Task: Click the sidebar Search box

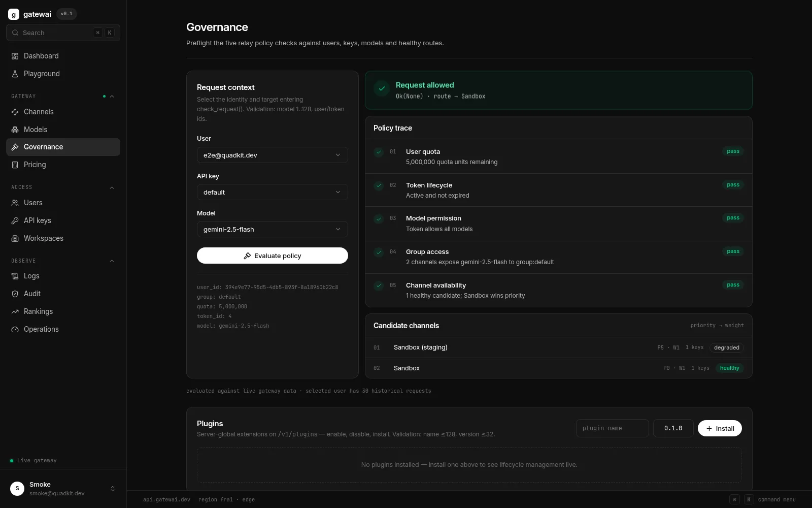Action: click(x=63, y=33)
